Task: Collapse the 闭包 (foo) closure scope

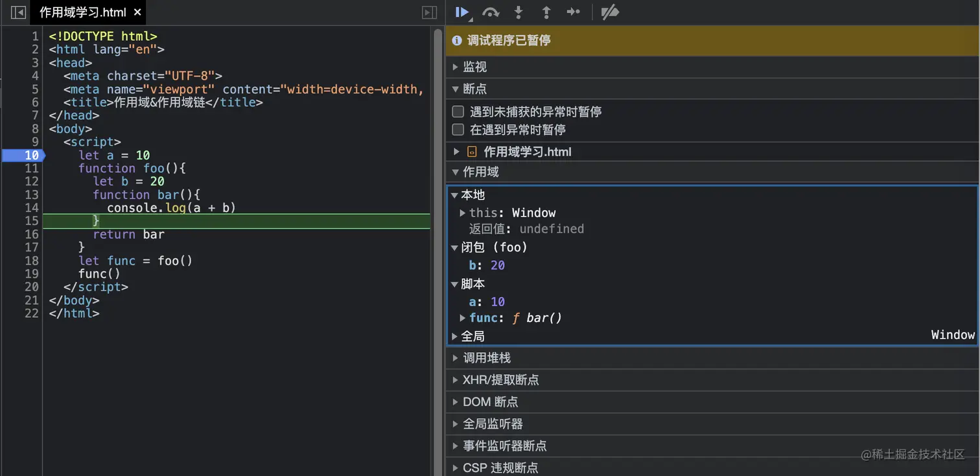Action: [455, 247]
